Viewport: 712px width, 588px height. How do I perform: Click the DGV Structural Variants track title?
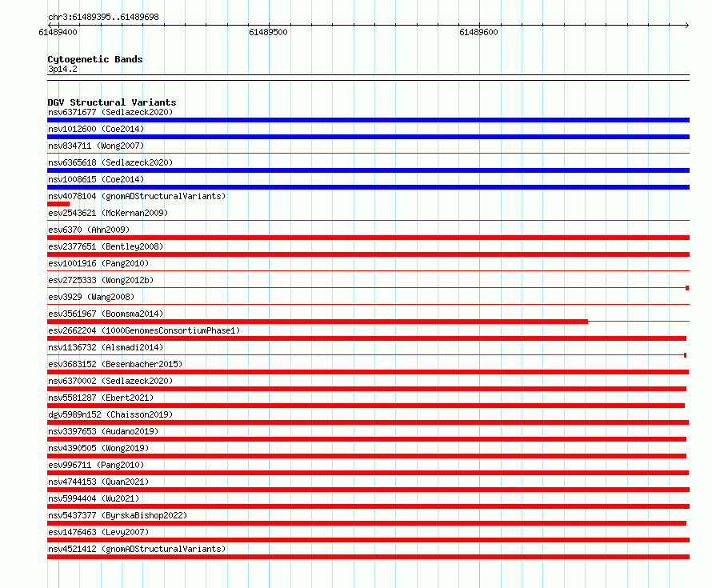(x=112, y=102)
